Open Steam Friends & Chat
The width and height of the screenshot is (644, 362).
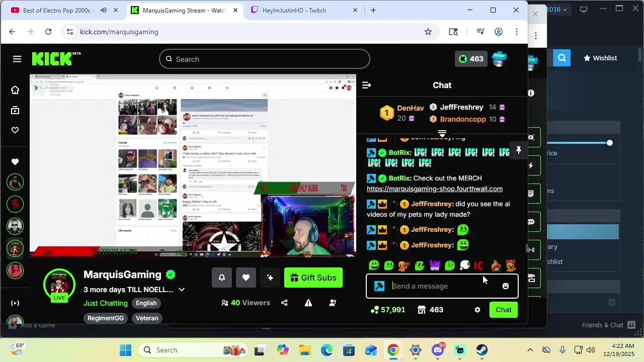point(609,325)
